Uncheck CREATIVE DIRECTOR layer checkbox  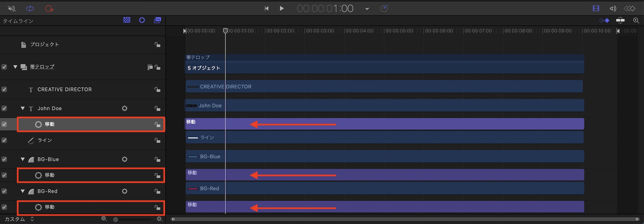click(x=4, y=89)
